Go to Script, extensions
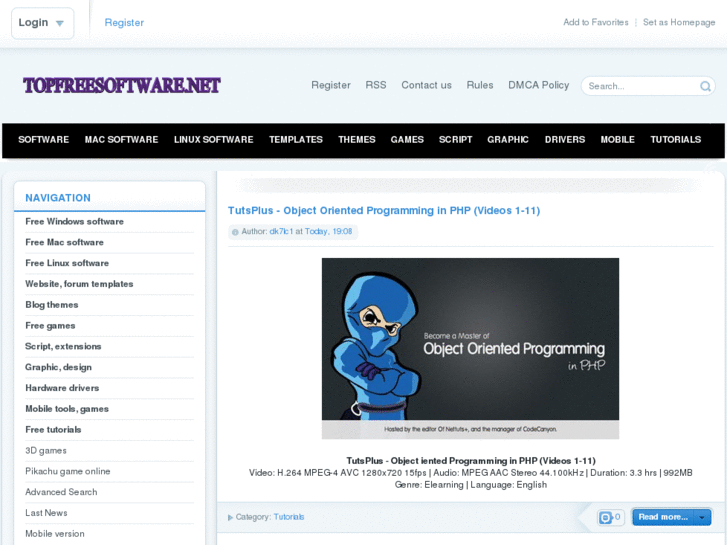 pos(63,346)
